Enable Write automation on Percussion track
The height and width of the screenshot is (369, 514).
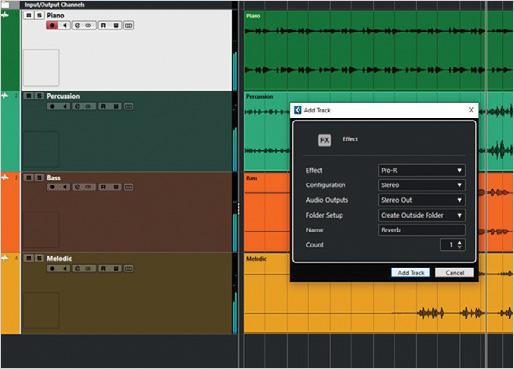tap(116, 106)
